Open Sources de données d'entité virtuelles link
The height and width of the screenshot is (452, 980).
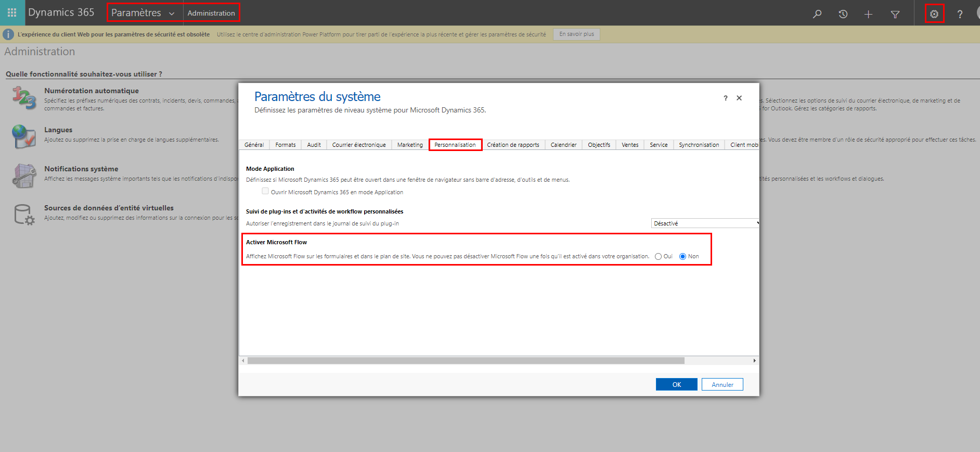109,208
